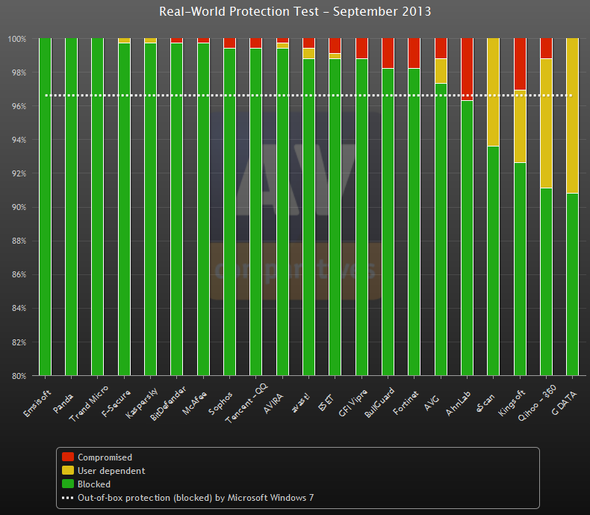This screenshot has width=590, height=515.
Task: Select the 'Compromised' legend label
Action: (x=105, y=457)
